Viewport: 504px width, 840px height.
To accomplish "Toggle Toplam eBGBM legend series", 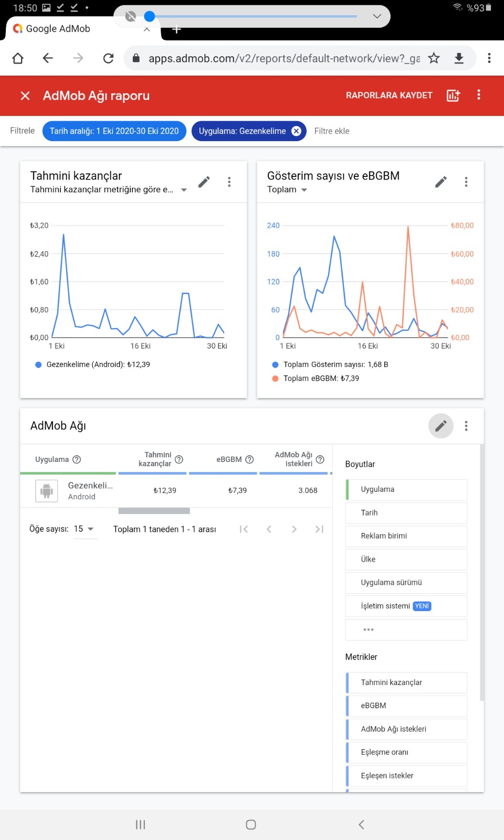I will pyautogui.click(x=316, y=379).
